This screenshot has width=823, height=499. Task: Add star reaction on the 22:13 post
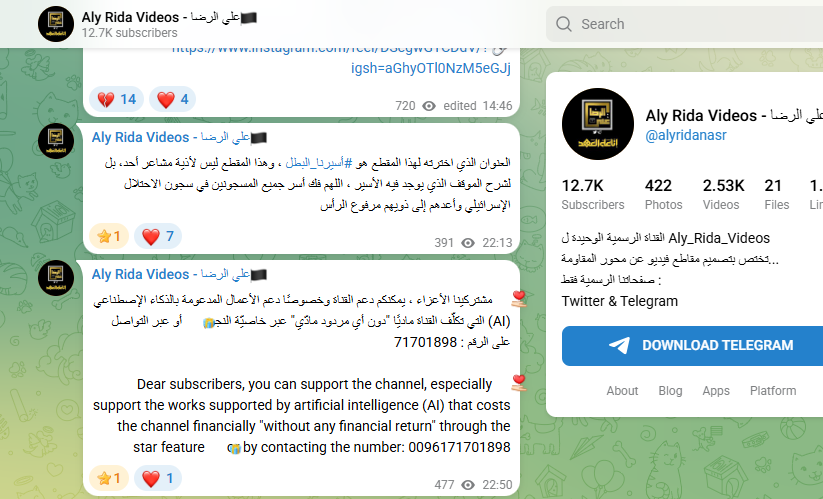(x=109, y=237)
